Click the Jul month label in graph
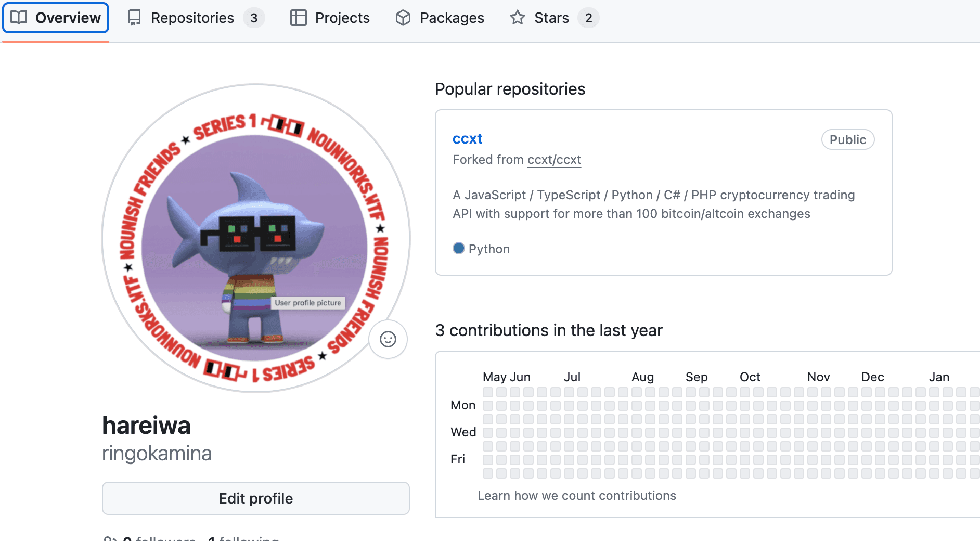Screen dimensions: 980x541 [x=572, y=377]
